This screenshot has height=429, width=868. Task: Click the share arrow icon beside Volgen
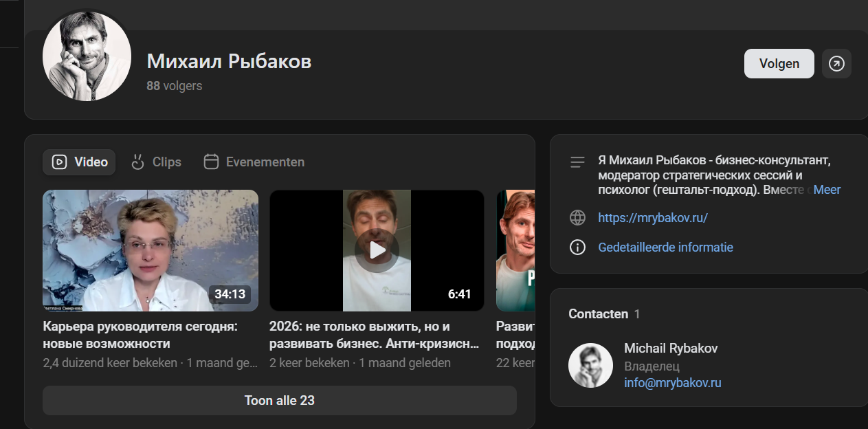pyautogui.click(x=836, y=64)
